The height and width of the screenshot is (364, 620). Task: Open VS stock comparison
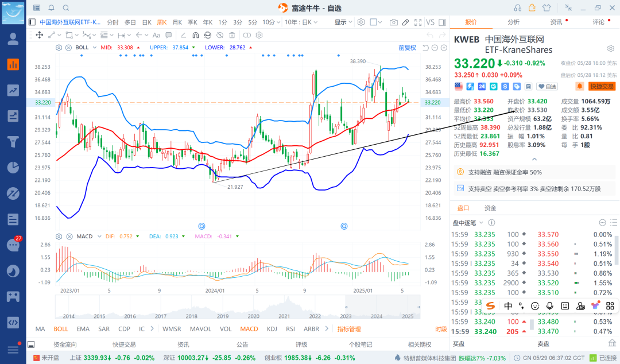click(x=430, y=22)
